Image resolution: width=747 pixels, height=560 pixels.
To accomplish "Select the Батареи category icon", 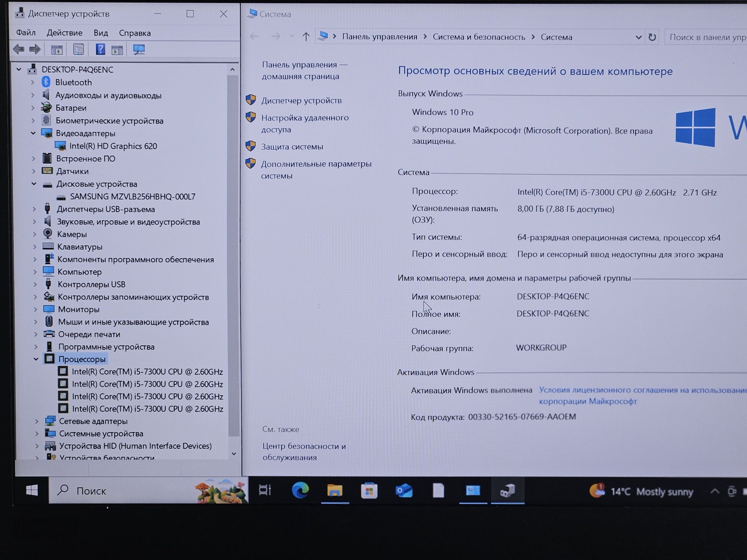I will (x=46, y=108).
